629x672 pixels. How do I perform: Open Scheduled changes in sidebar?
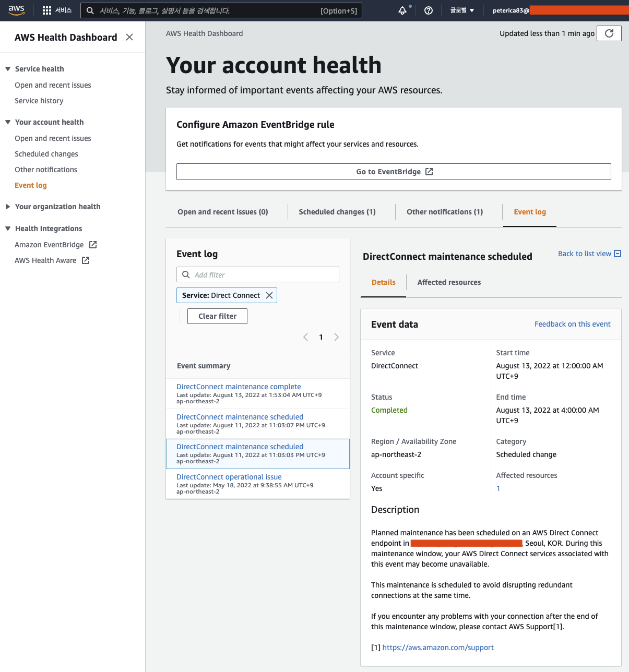(46, 154)
